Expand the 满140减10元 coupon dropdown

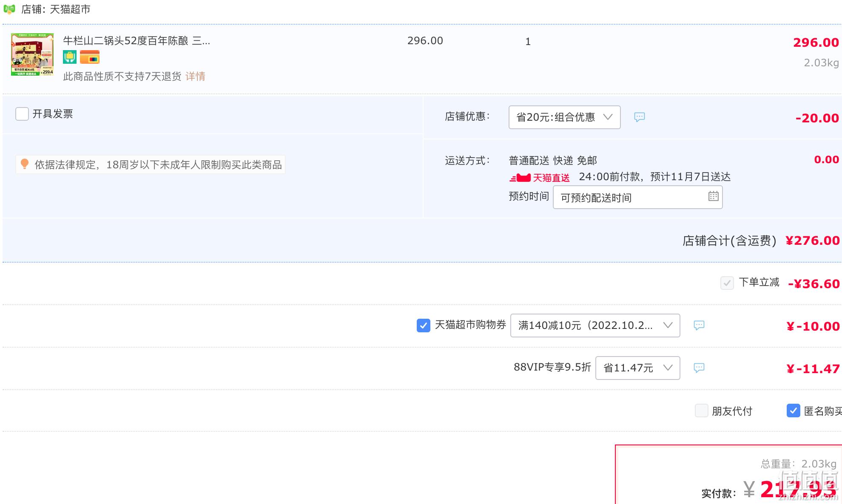tap(595, 326)
